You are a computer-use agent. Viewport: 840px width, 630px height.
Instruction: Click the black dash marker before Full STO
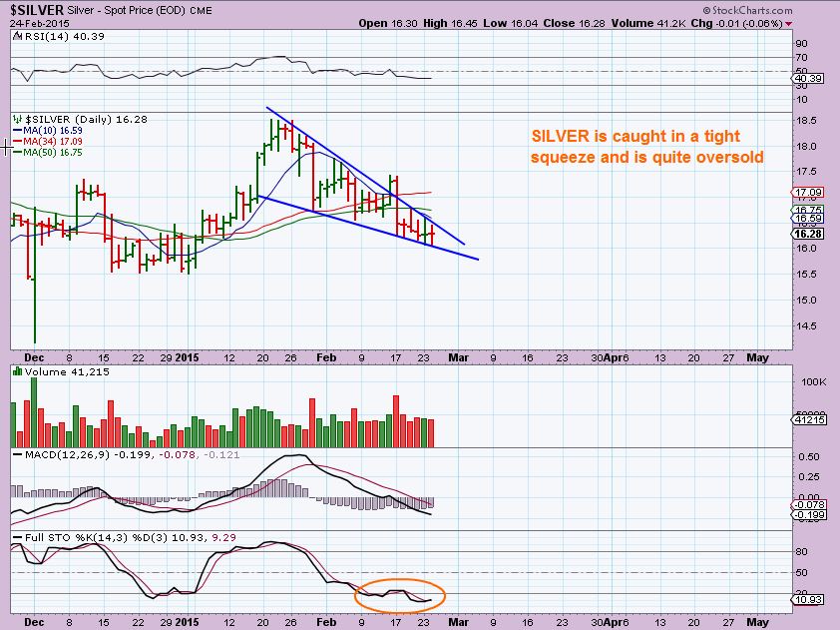coord(17,537)
